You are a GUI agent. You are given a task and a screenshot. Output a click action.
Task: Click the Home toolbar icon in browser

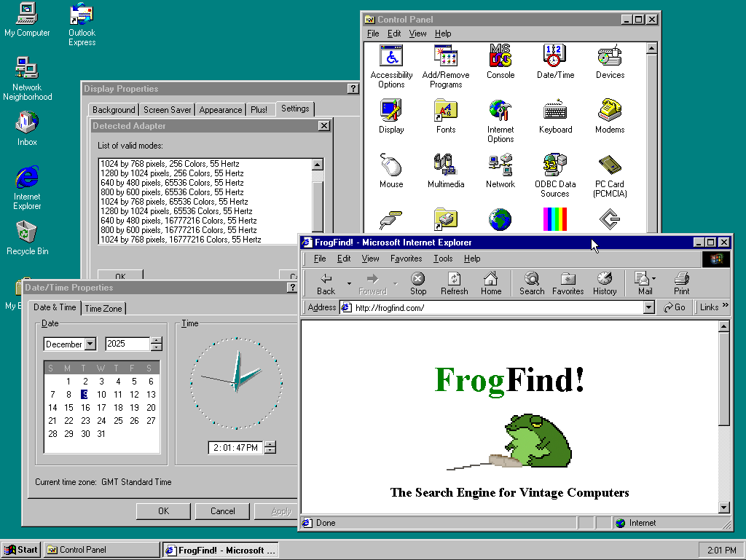[491, 283]
